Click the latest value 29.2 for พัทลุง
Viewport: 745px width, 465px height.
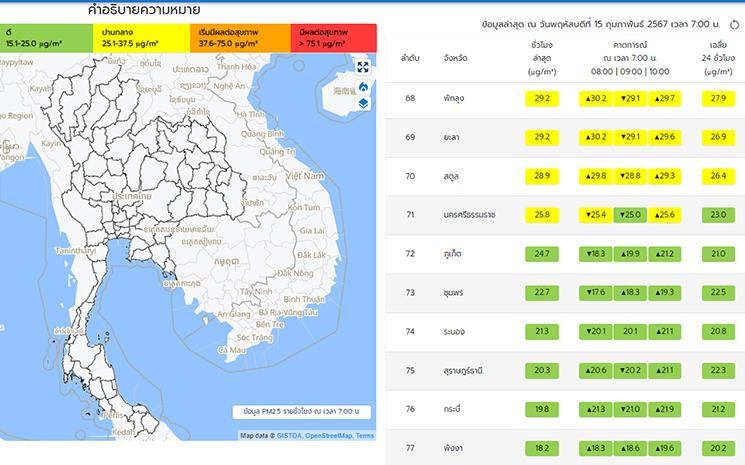[542, 99]
